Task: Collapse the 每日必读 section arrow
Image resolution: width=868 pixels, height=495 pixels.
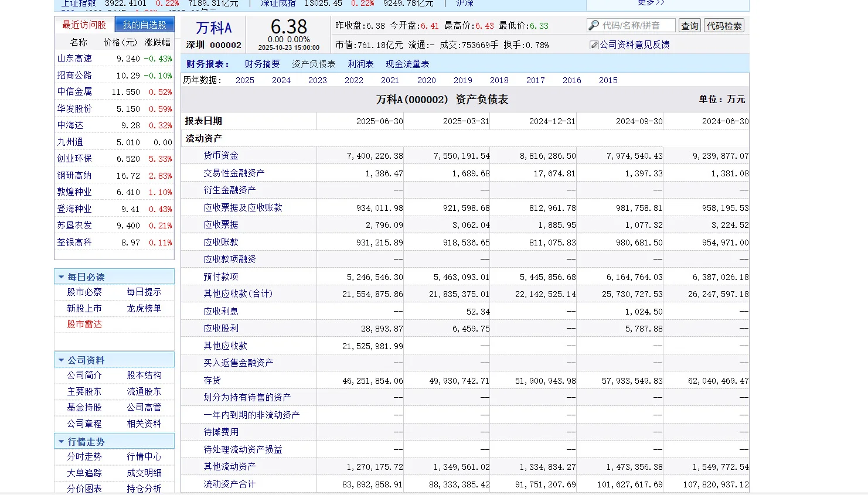Action: (x=61, y=277)
